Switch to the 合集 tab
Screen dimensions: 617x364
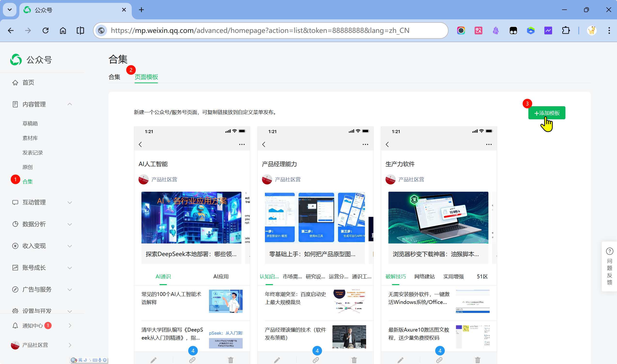click(114, 77)
